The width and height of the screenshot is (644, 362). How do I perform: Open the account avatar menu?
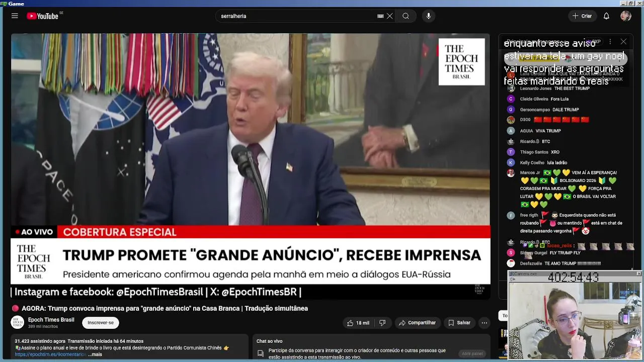[x=626, y=16]
